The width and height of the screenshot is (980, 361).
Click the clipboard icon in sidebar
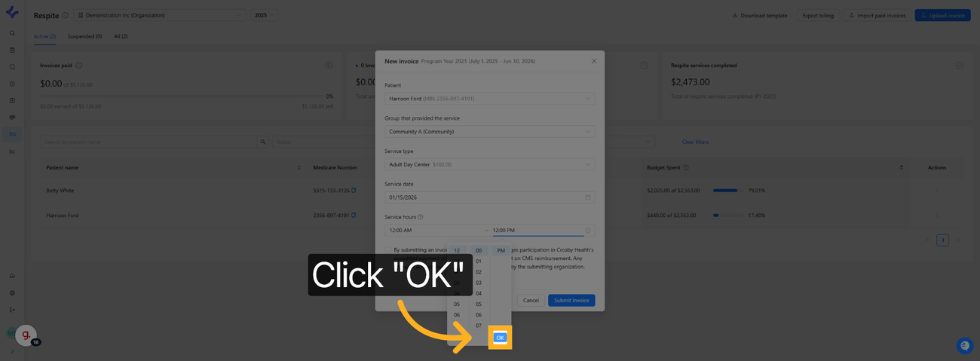(x=12, y=50)
